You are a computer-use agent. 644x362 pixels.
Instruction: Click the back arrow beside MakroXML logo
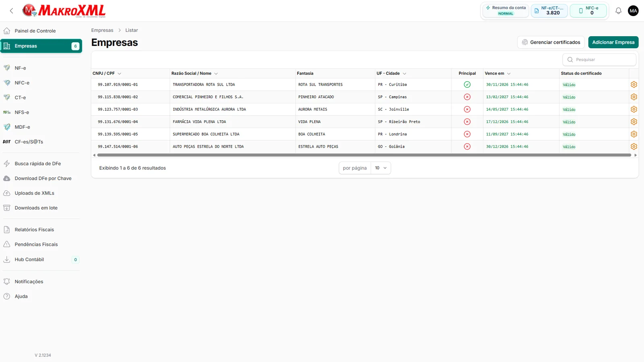(11, 11)
